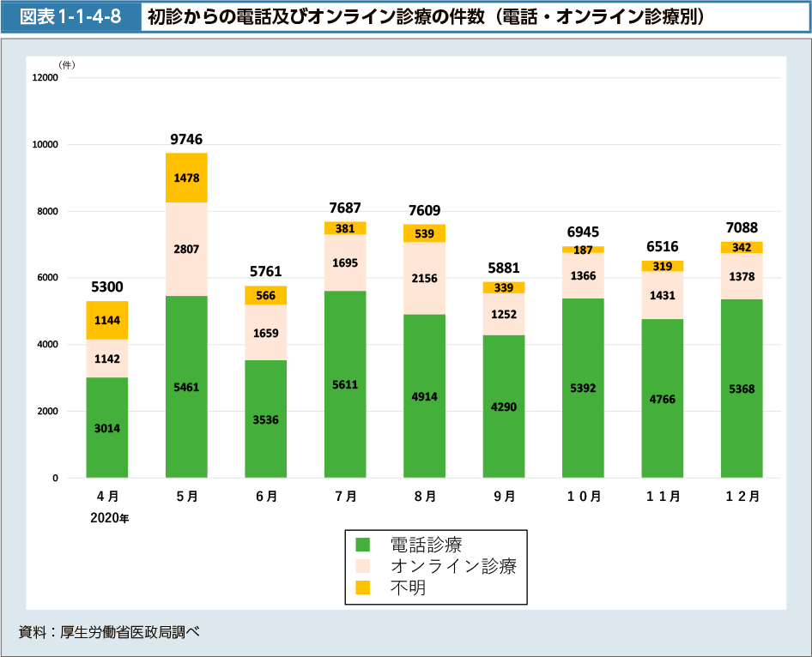Viewport: 812px width, 657px height.
Task: Click the yellow 1478 segment in May bar
Action: (x=186, y=178)
